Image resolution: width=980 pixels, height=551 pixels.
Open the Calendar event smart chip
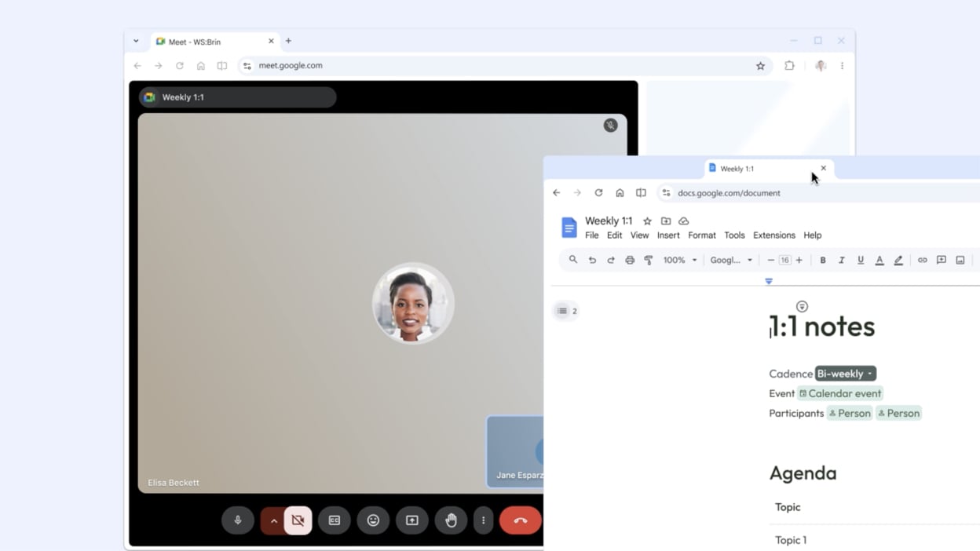click(840, 393)
